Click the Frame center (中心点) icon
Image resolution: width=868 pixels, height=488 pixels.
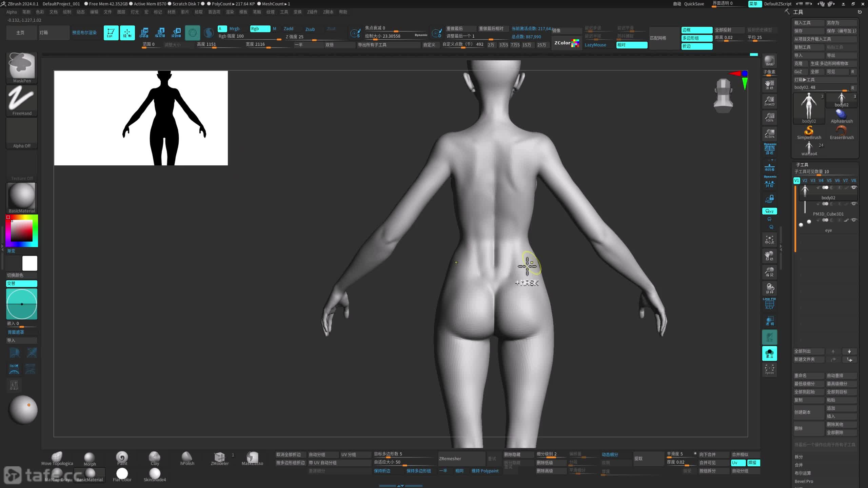(769, 240)
